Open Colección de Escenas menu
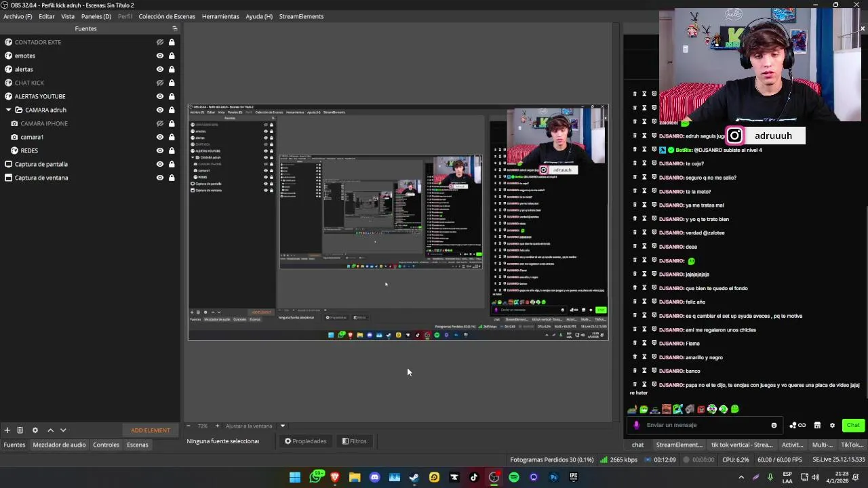Image resolution: width=868 pixels, height=488 pixels. [167, 16]
